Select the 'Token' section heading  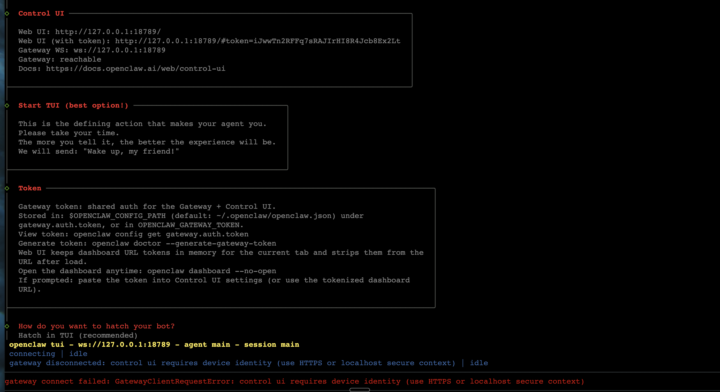click(x=30, y=188)
